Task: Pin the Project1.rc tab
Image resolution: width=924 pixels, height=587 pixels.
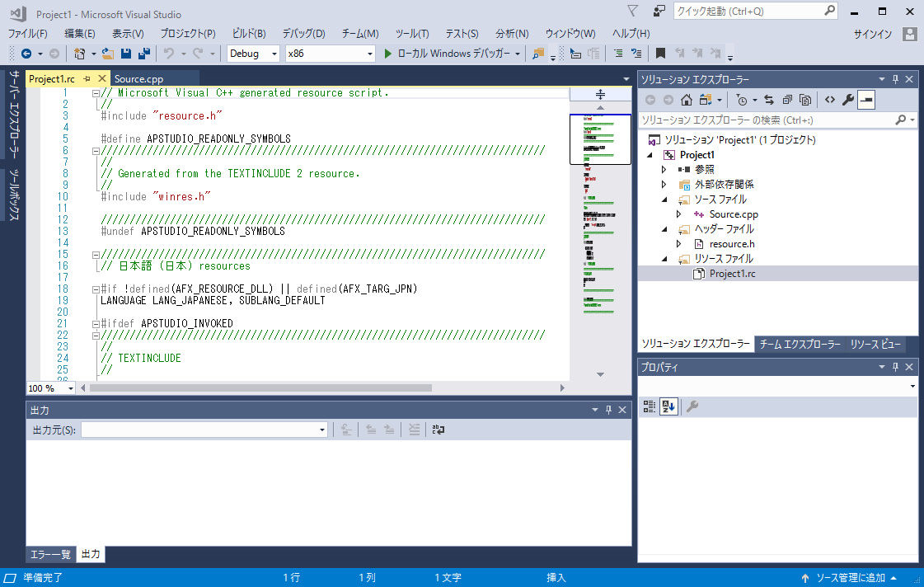Action: 87,78
